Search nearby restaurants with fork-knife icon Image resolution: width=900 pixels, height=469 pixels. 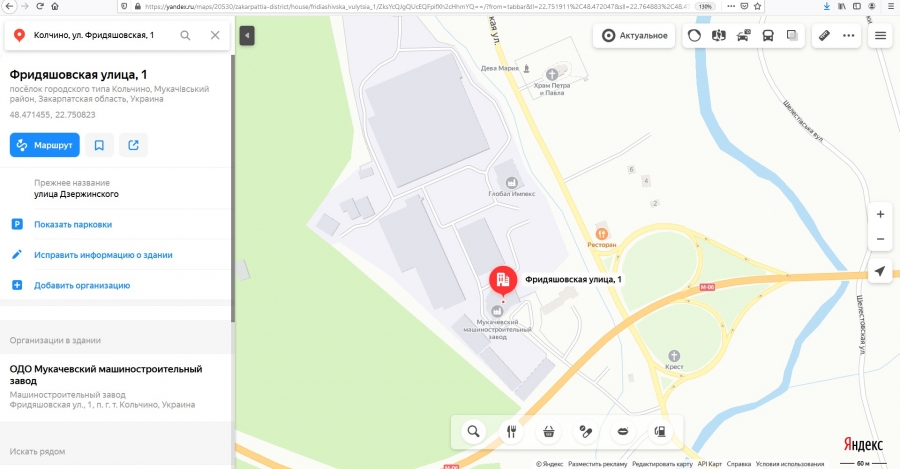point(511,432)
